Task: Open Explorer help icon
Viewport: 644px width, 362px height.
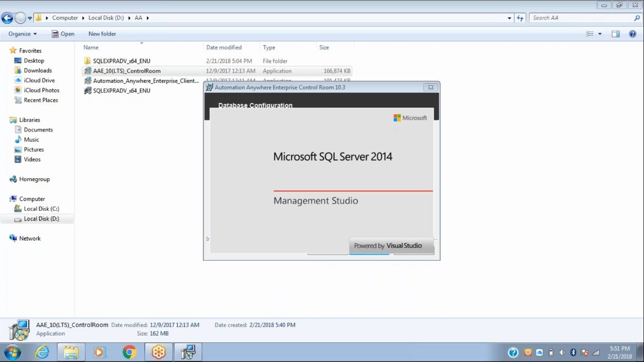Action: [633, 34]
